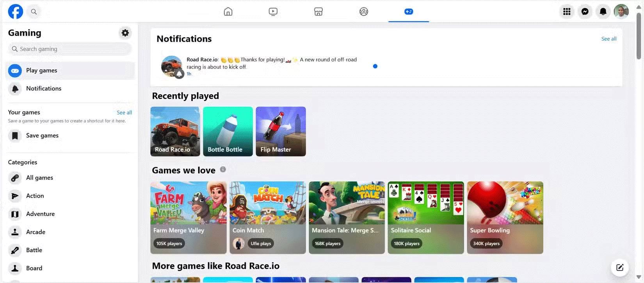The width and height of the screenshot is (644, 283).
Task: Click the search magnifier icon beside the logo
Action: pyautogui.click(x=34, y=12)
